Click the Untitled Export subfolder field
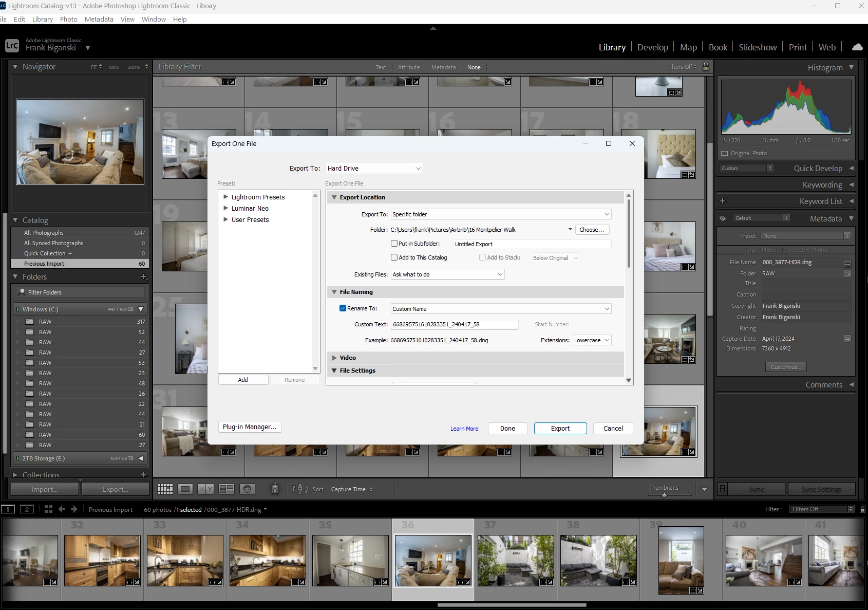The image size is (868, 610). click(x=532, y=244)
